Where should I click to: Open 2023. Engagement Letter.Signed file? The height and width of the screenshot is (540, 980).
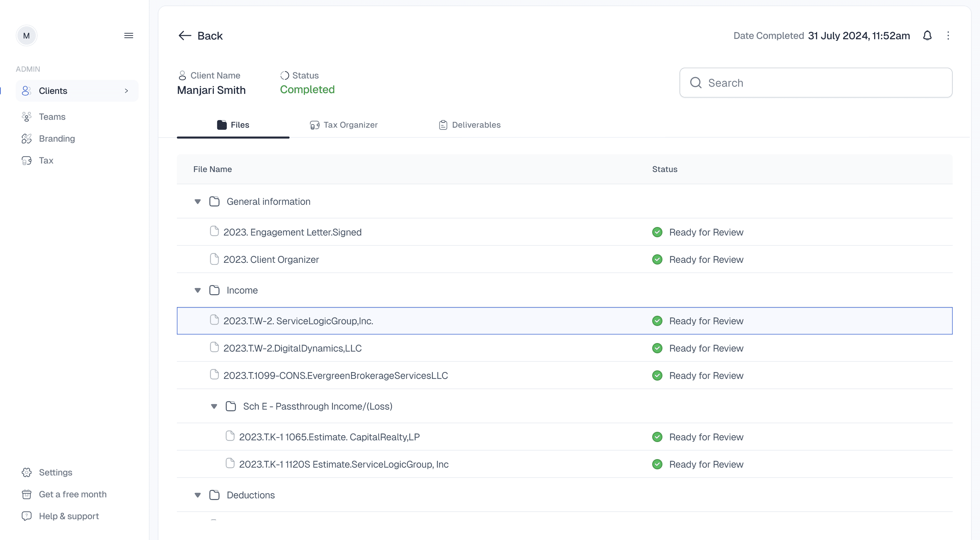[x=292, y=232]
